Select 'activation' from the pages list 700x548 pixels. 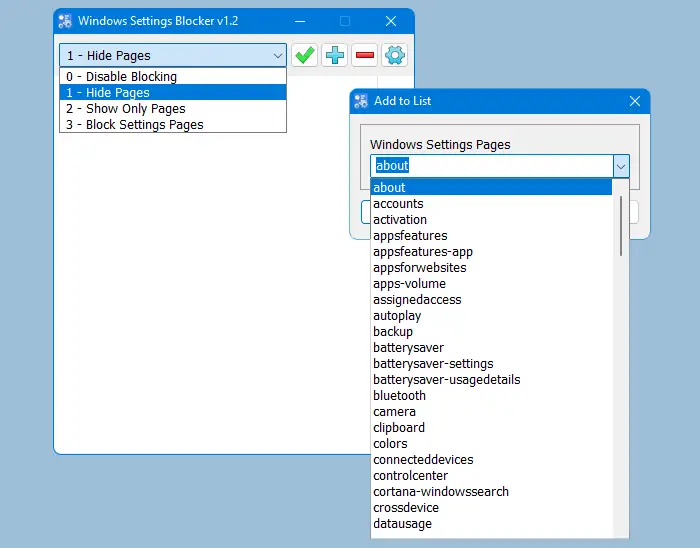492,220
